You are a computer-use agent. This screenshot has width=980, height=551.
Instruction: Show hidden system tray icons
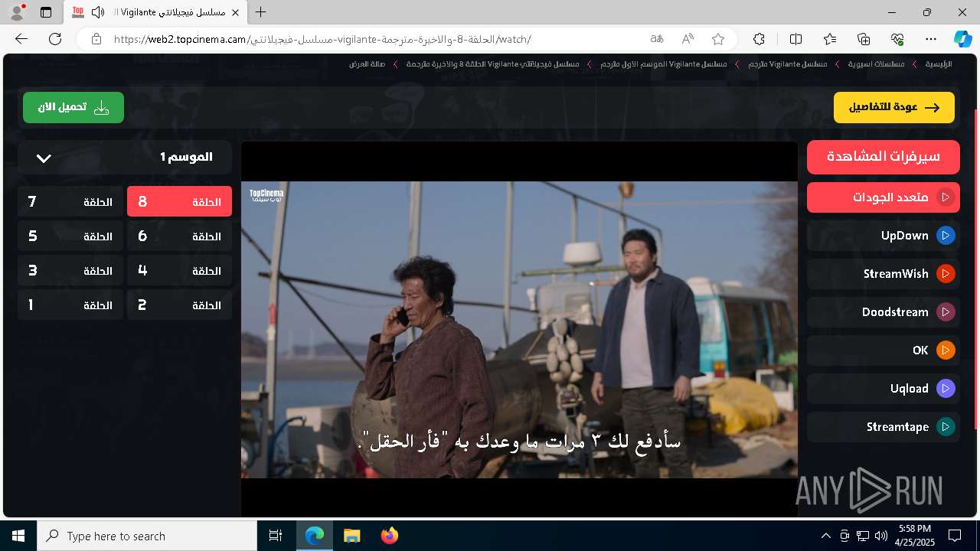825,536
